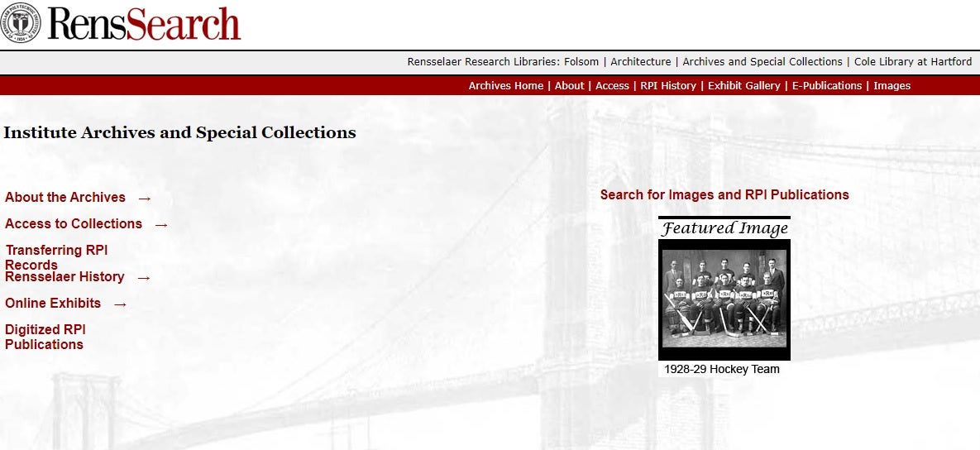Open Search for Images and RPI Publications
The width and height of the screenshot is (980, 450).
(x=724, y=195)
